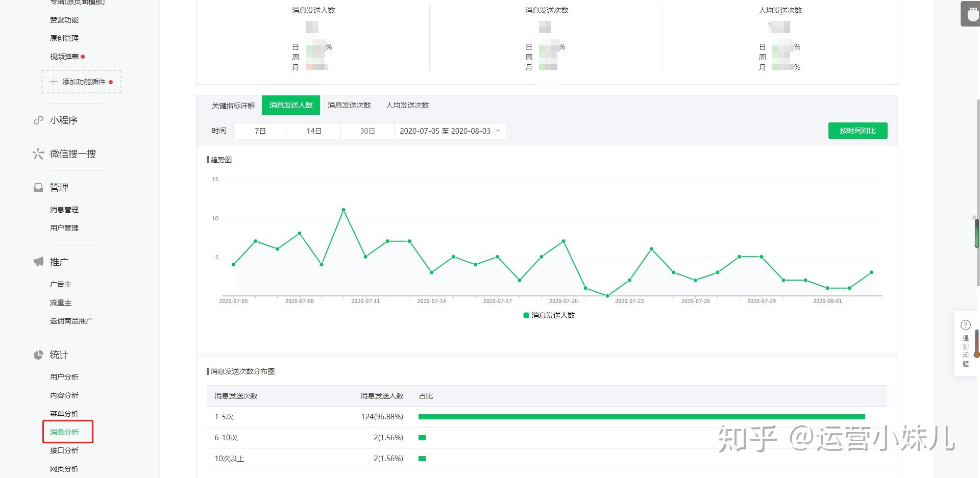Click the 10次以上 distribution bar

(422, 459)
